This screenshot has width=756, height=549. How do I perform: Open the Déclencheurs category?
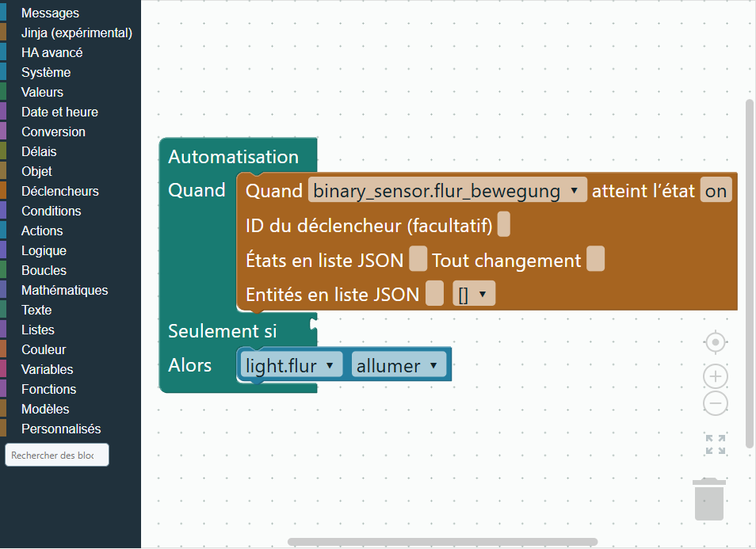[x=71, y=191]
